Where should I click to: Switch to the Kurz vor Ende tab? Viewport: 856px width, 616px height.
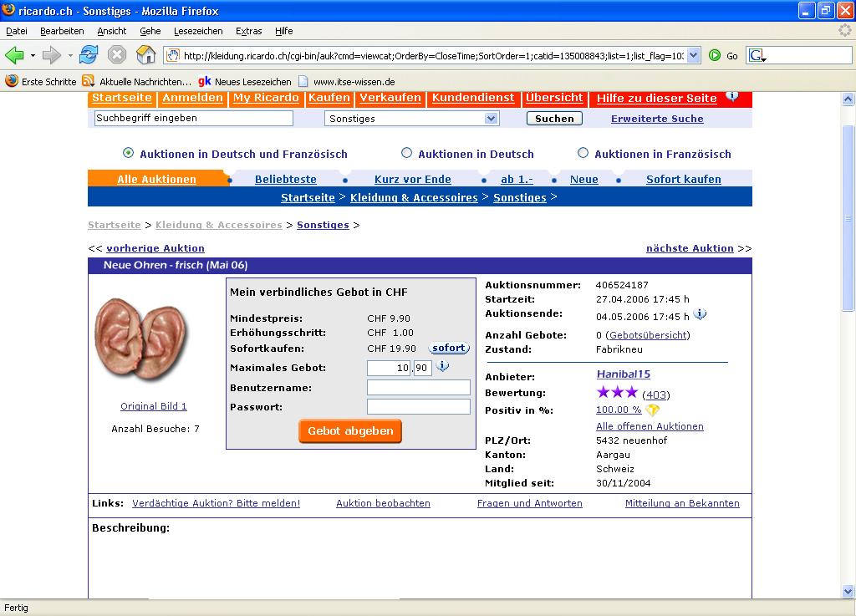point(412,179)
